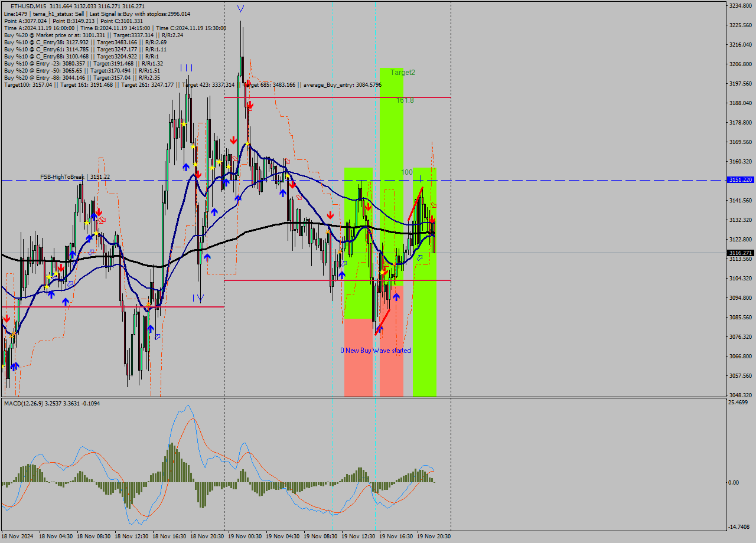Click 3206.800 on the price scale
The image size is (756, 543).
tap(741, 64)
